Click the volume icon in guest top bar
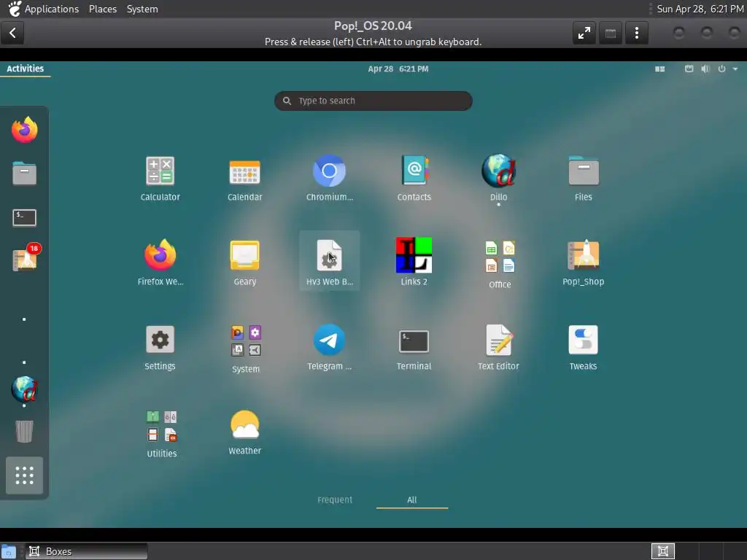 (x=705, y=69)
